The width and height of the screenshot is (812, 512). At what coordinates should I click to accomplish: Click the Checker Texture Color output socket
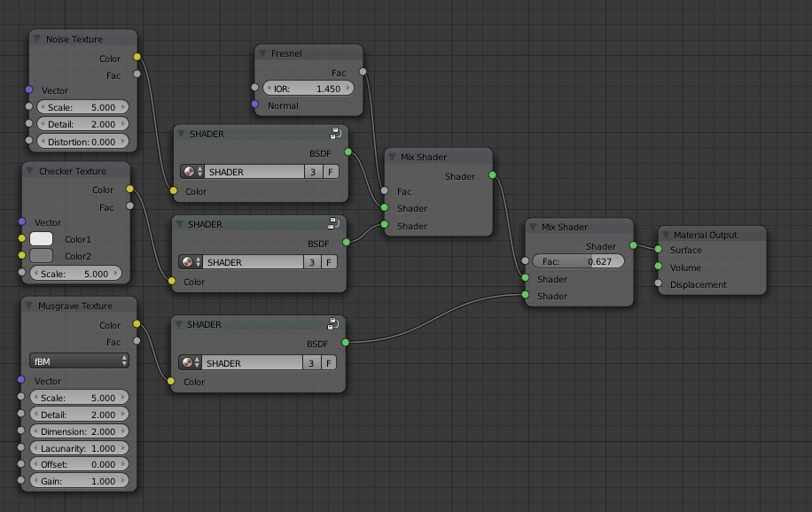click(129, 189)
